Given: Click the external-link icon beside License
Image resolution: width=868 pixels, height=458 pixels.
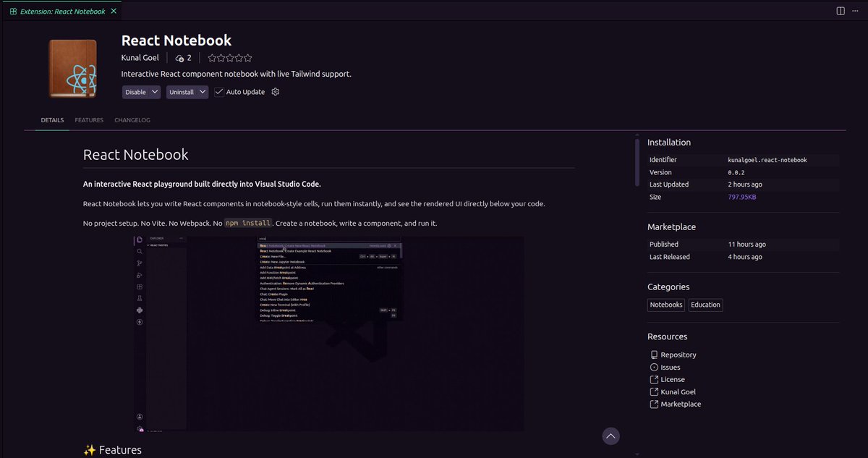Looking at the screenshot, I should (654, 379).
